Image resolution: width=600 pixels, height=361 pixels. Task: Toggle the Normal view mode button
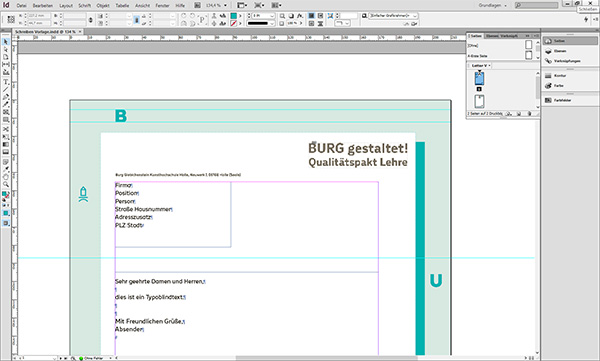(6, 223)
